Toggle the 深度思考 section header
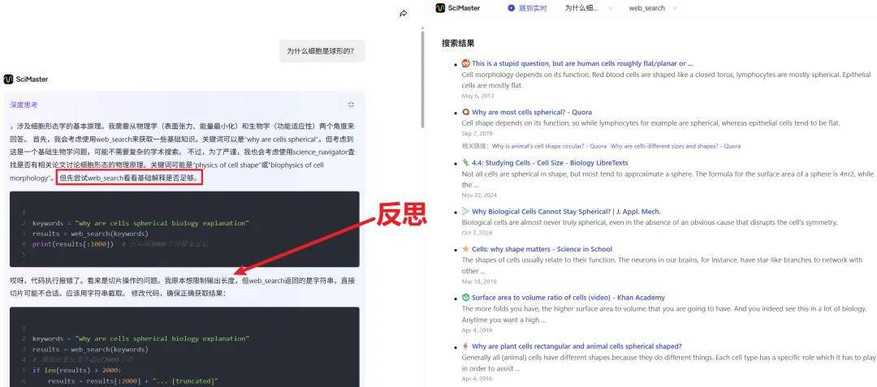 tap(23, 105)
